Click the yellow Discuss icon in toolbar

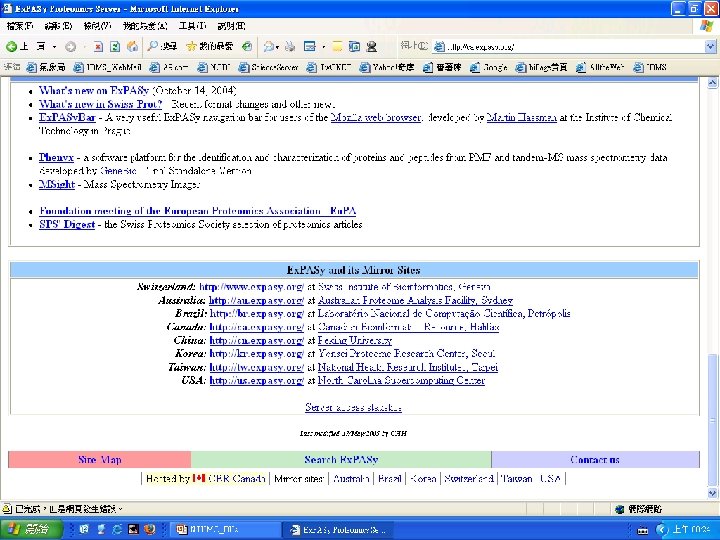coord(338,46)
